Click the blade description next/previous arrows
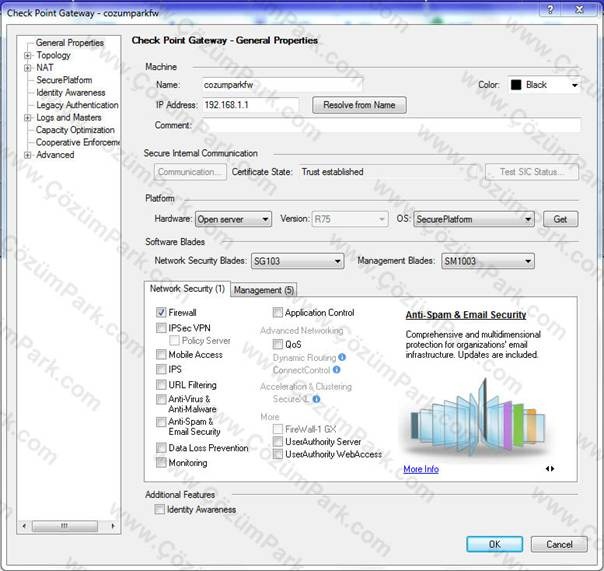Viewport: 604px width, 571px height. (550, 469)
